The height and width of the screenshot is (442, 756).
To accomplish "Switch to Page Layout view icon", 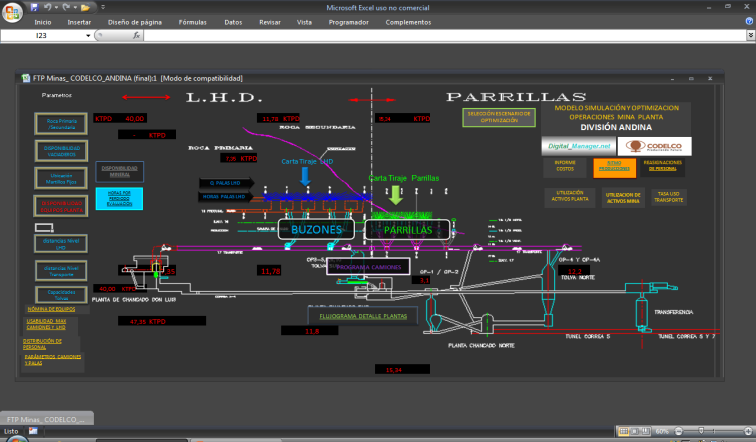I will pos(635,431).
